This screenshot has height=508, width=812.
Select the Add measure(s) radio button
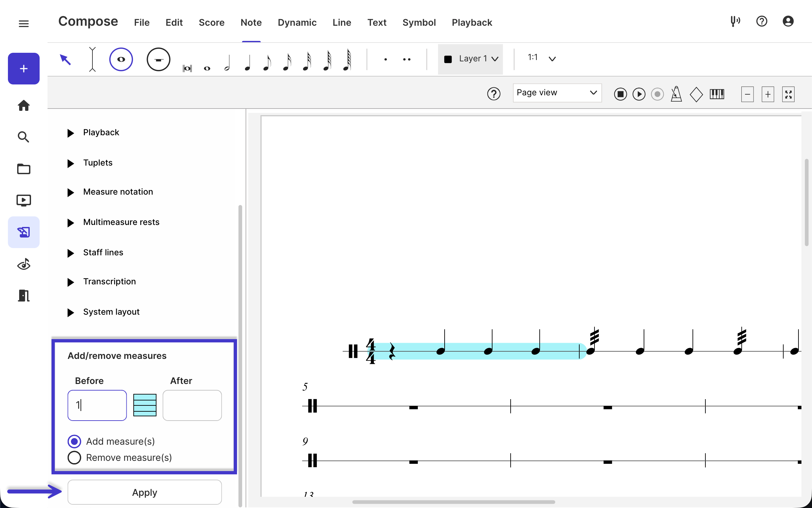[74, 441]
